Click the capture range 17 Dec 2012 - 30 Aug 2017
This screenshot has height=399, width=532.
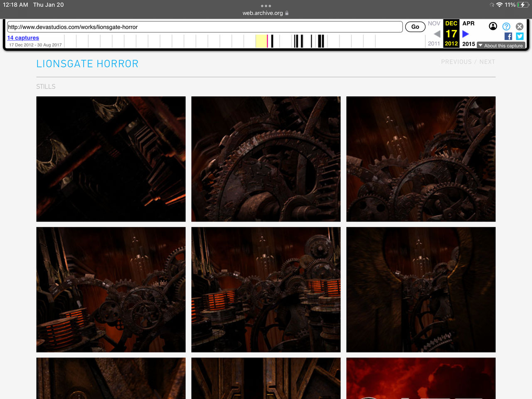click(35, 45)
